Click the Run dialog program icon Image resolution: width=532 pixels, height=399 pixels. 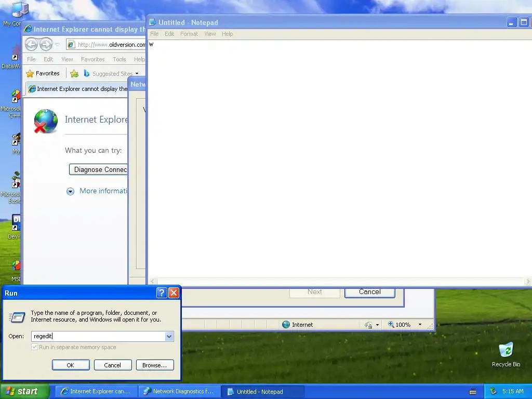coord(17,317)
